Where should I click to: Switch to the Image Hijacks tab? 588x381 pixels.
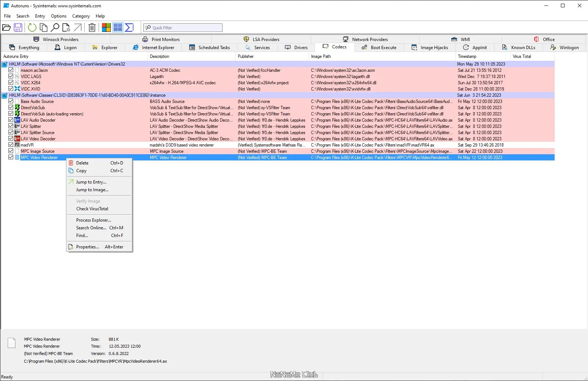tap(430, 48)
